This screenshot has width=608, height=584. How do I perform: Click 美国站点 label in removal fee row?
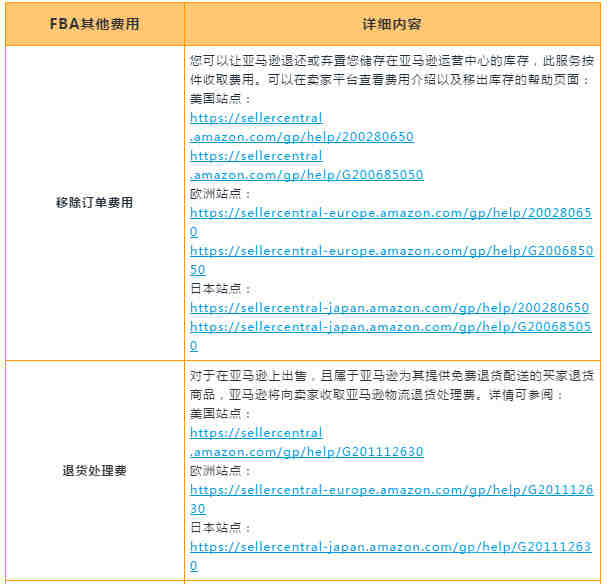[x=220, y=98]
